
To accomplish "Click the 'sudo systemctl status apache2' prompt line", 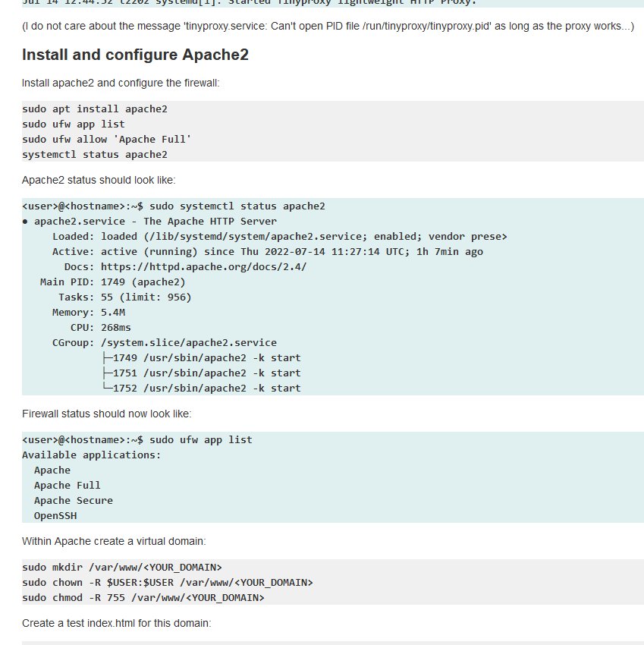I will (174, 206).
